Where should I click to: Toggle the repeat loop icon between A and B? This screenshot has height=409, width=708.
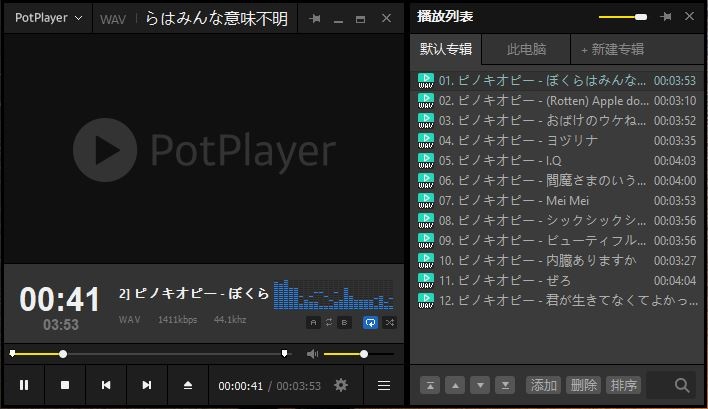[x=329, y=322]
